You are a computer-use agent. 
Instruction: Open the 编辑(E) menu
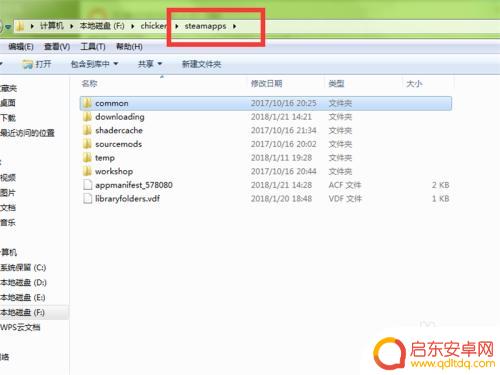[x=21, y=47]
